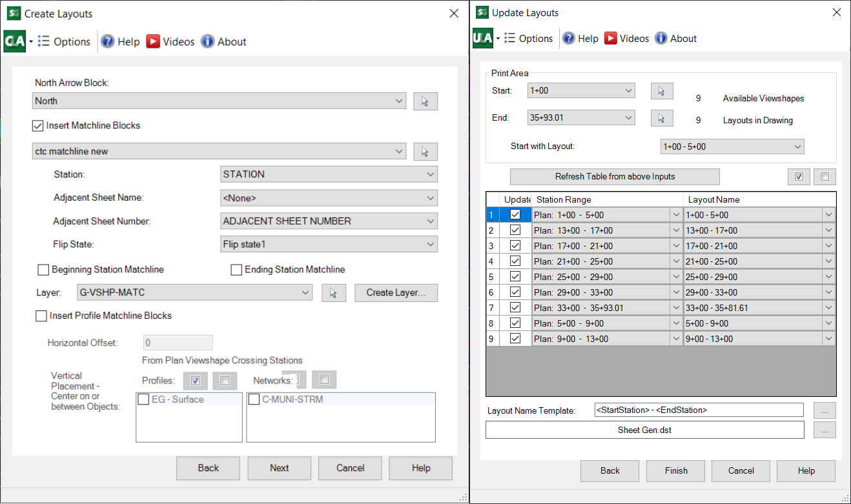Screen dimensions: 851x504
Task: Click the uncheck-all icon above the layout table
Action: (825, 177)
